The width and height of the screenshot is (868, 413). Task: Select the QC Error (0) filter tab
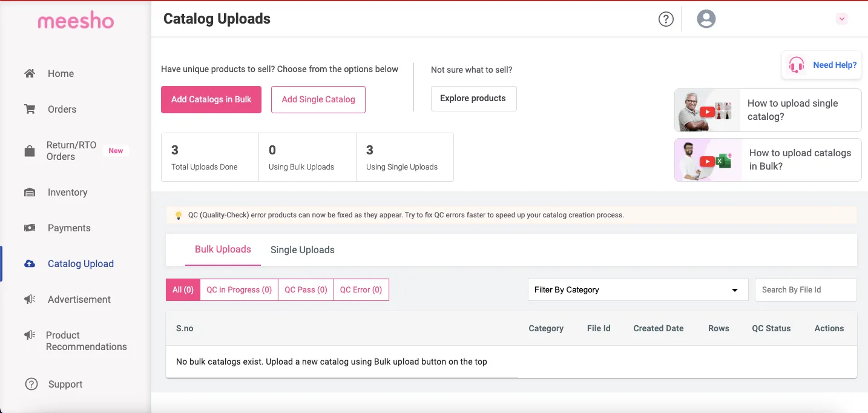(x=361, y=289)
